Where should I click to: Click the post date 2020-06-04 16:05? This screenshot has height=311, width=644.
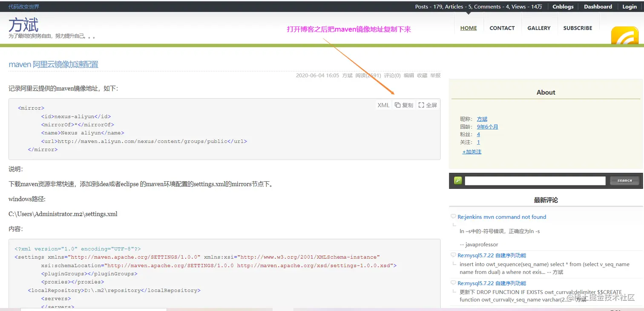pyautogui.click(x=317, y=75)
